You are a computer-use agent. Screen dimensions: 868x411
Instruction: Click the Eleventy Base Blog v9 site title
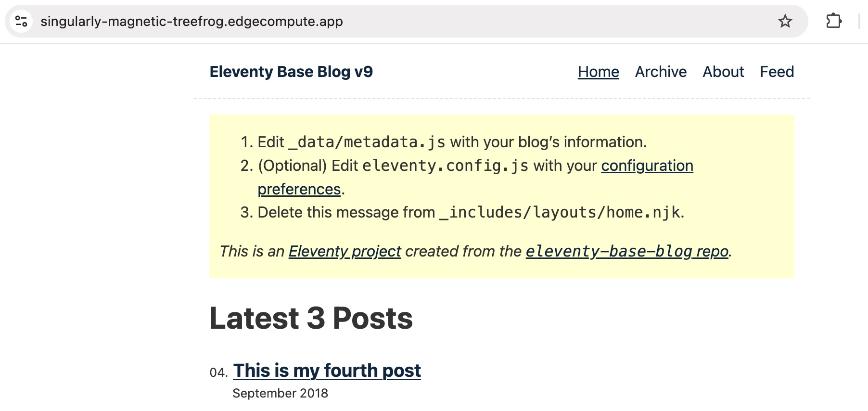point(292,72)
